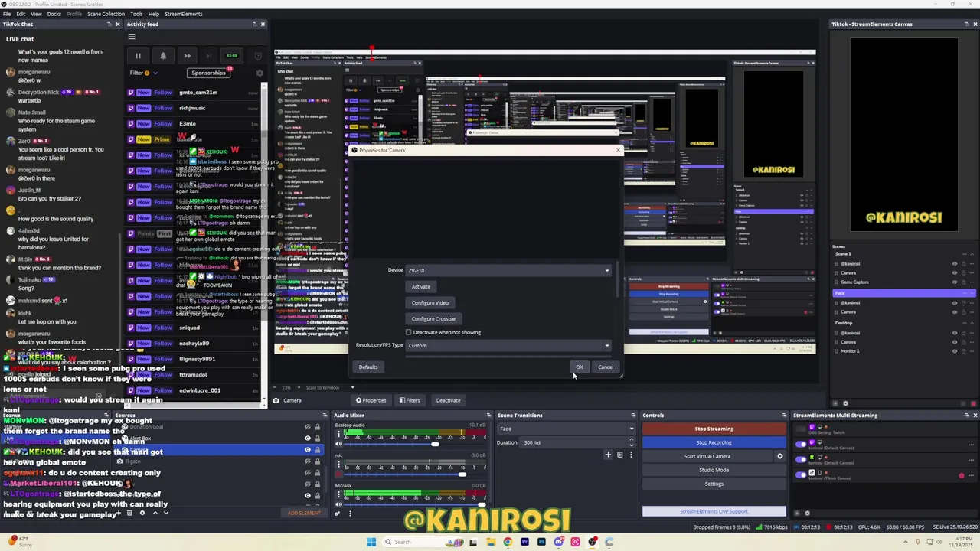Mute the Desktop Audio speaker icon
The image size is (980, 551).
coord(338,445)
